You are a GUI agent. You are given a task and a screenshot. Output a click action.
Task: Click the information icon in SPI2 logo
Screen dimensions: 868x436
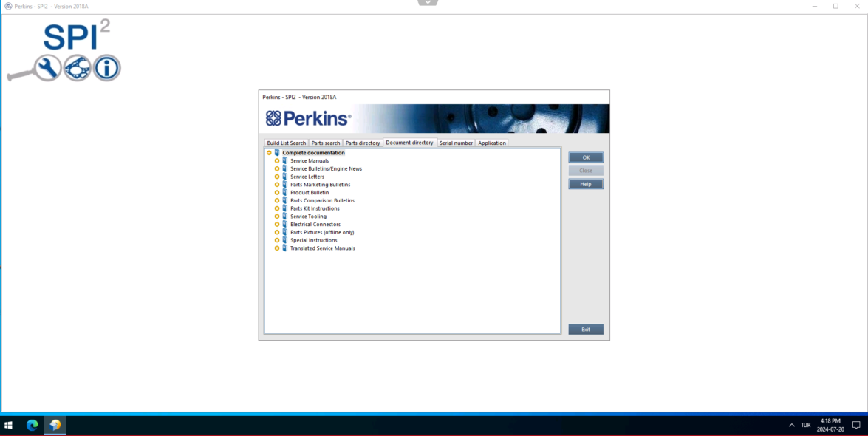click(106, 68)
